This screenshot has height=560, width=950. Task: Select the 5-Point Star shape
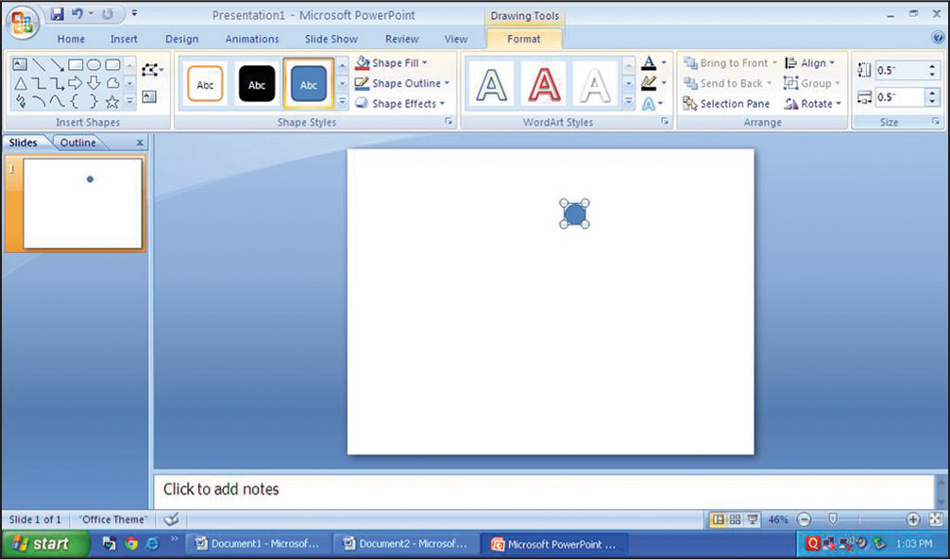pos(112,102)
